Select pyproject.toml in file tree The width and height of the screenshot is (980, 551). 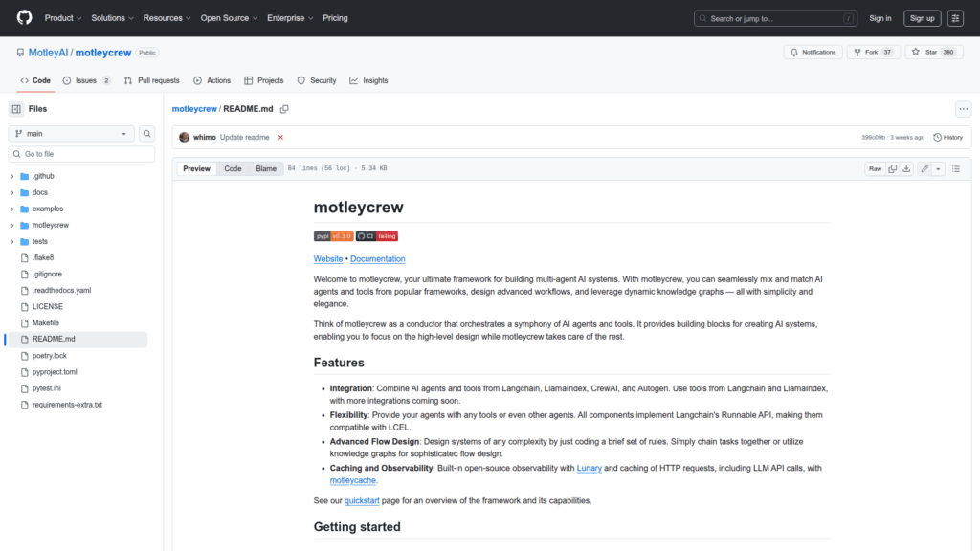(55, 372)
